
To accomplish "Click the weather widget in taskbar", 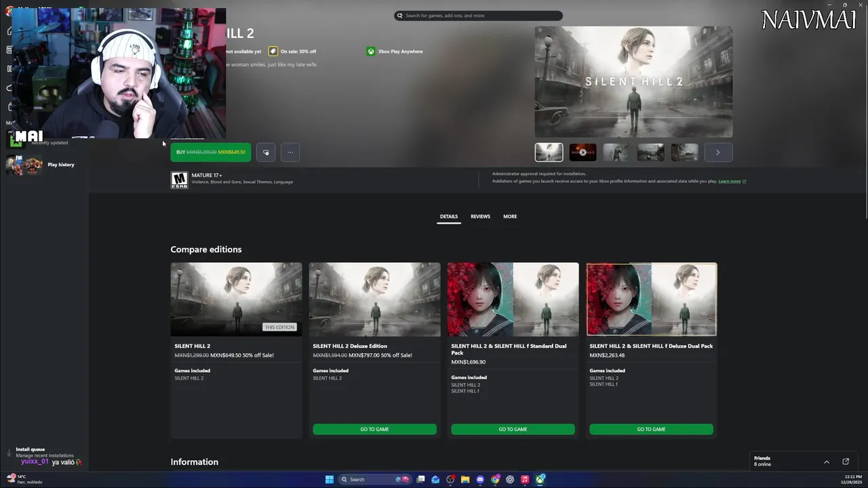I will [24, 479].
